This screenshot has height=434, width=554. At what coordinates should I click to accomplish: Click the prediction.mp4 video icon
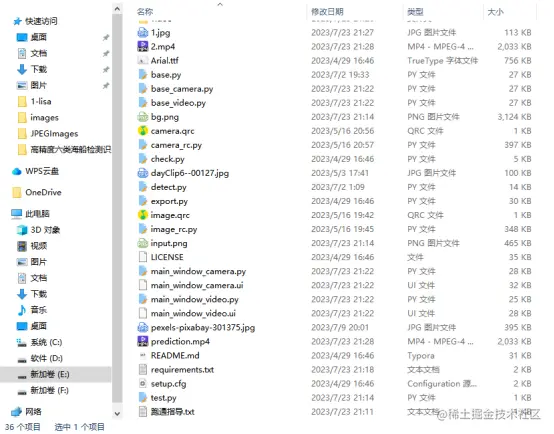142,341
